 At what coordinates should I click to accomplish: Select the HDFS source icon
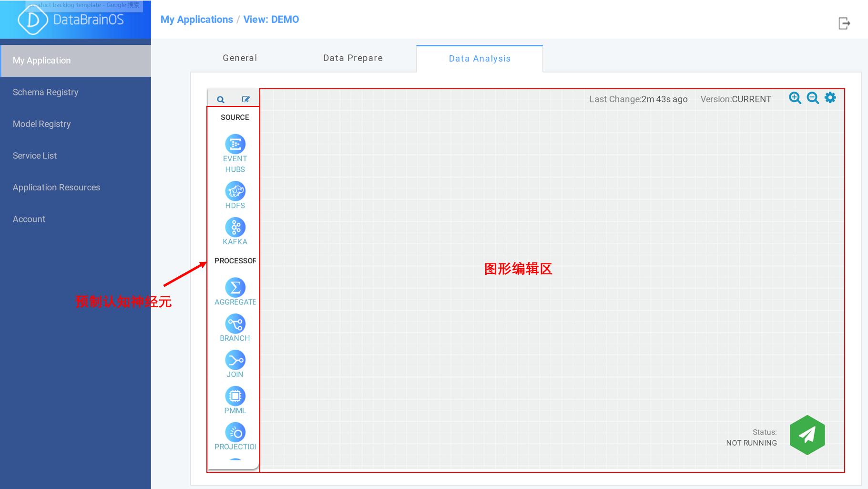(x=235, y=191)
